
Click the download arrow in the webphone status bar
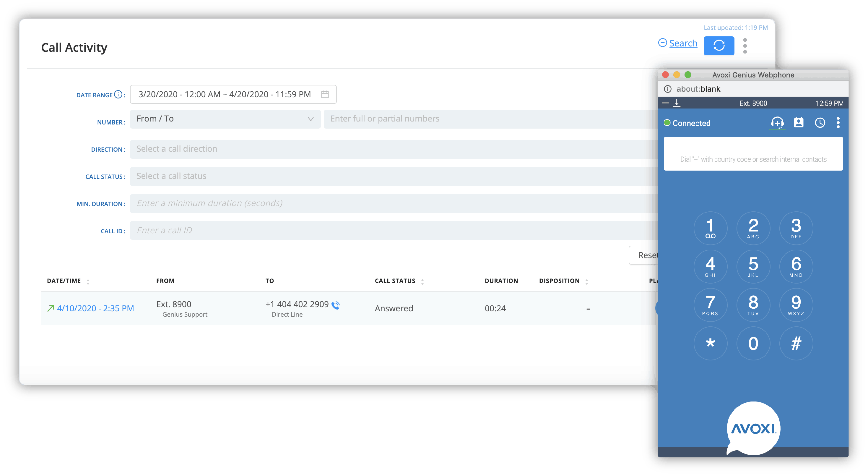(677, 103)
